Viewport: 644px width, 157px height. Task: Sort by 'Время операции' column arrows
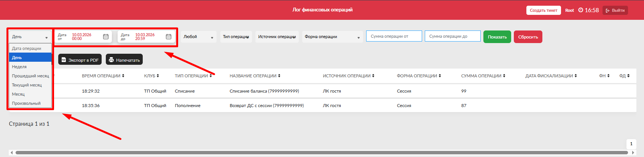point(123,76)
